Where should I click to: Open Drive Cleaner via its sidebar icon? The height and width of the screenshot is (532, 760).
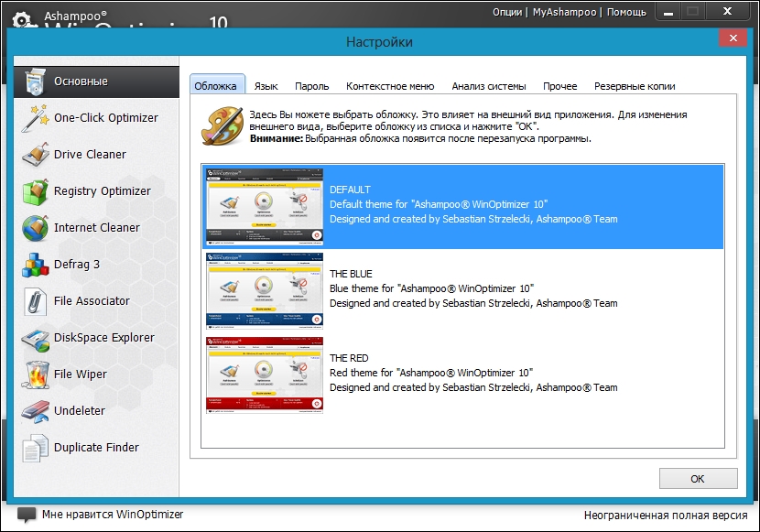pos(35,155)
